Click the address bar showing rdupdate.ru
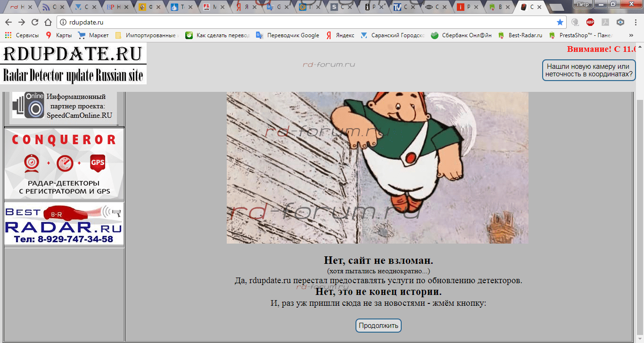 tap(306, 22)
